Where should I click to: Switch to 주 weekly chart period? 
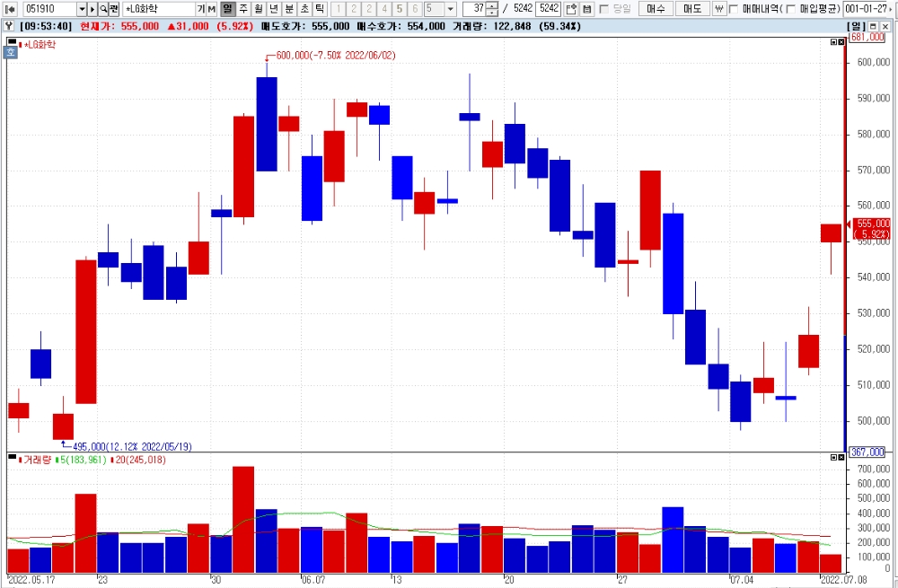pos(243,9)
